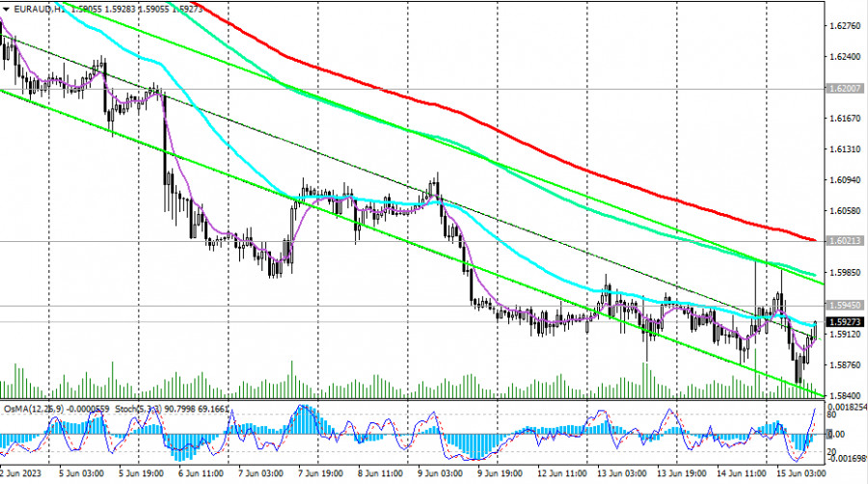Click the EURAUD,H1 chart symbol label

(x=38, y=9)
